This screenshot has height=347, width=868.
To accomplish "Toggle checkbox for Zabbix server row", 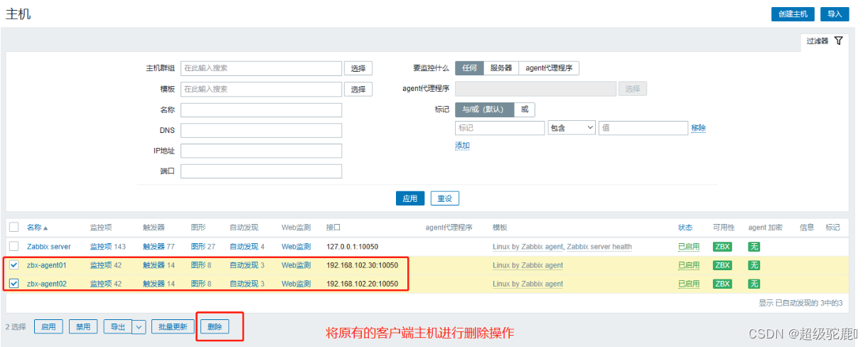I will click(x=14, y=247).
